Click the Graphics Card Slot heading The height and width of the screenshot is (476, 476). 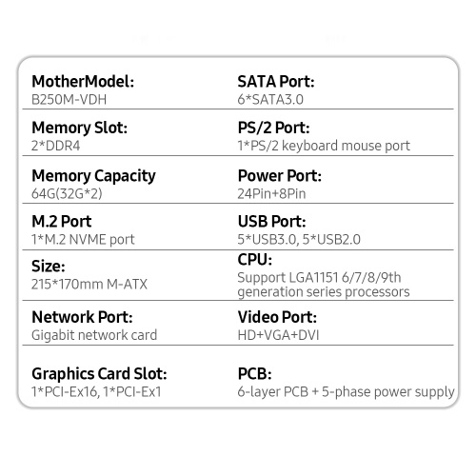coord(99,374)
